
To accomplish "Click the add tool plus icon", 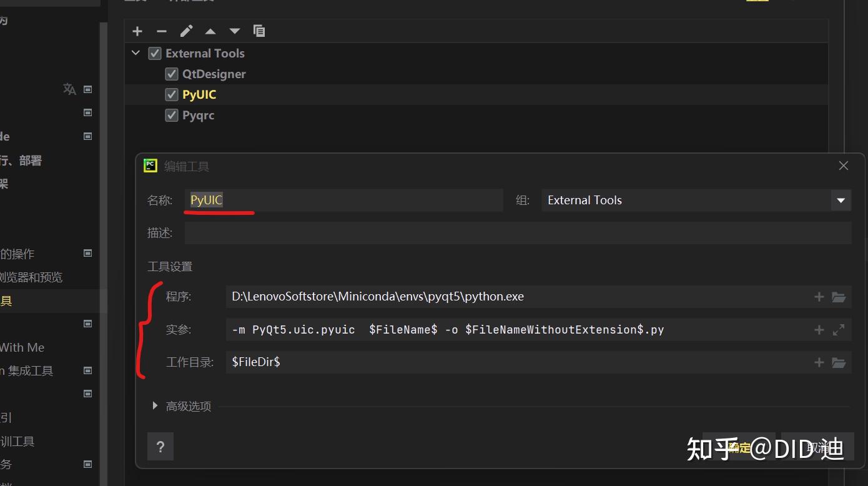I will 137,31.
